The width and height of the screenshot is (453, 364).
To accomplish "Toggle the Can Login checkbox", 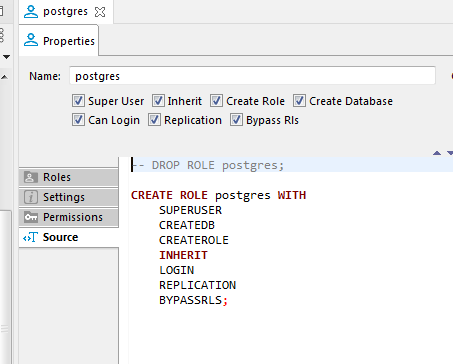I will point(78,120).
